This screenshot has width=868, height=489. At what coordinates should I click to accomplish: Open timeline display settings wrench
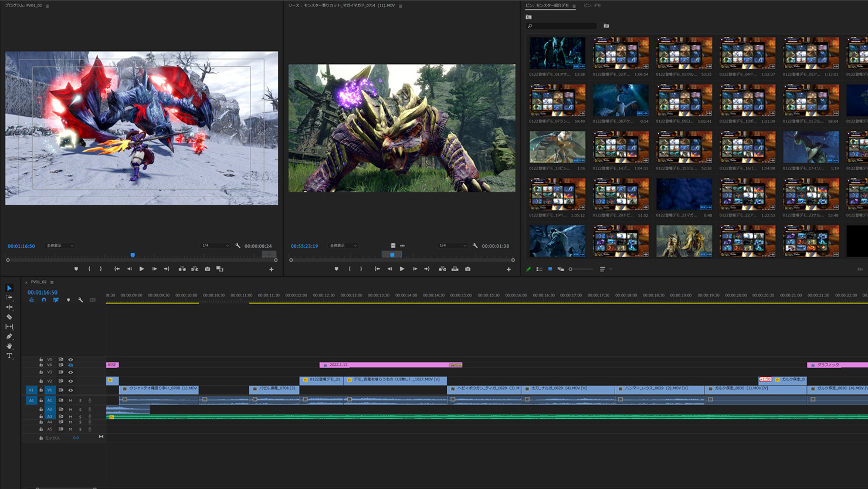80,300
